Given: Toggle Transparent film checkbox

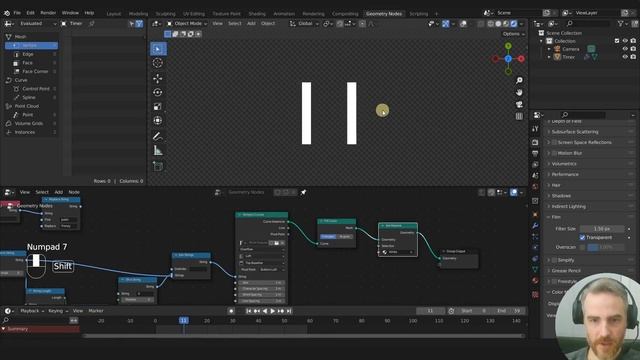Looking at the screenshot, I should tap(582, 238).
